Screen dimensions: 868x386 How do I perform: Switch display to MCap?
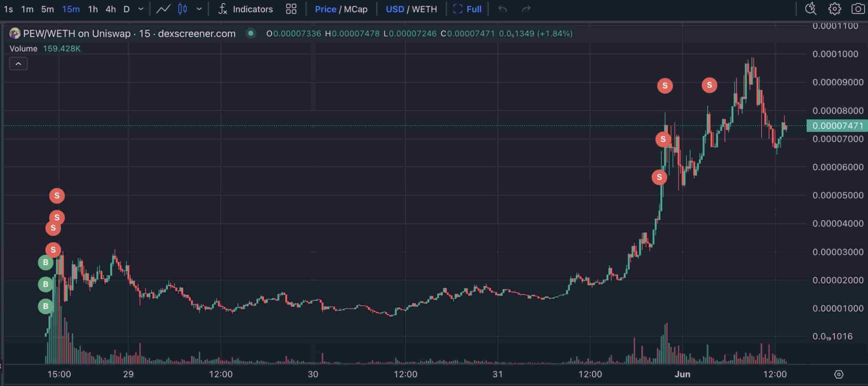[356, 9]
